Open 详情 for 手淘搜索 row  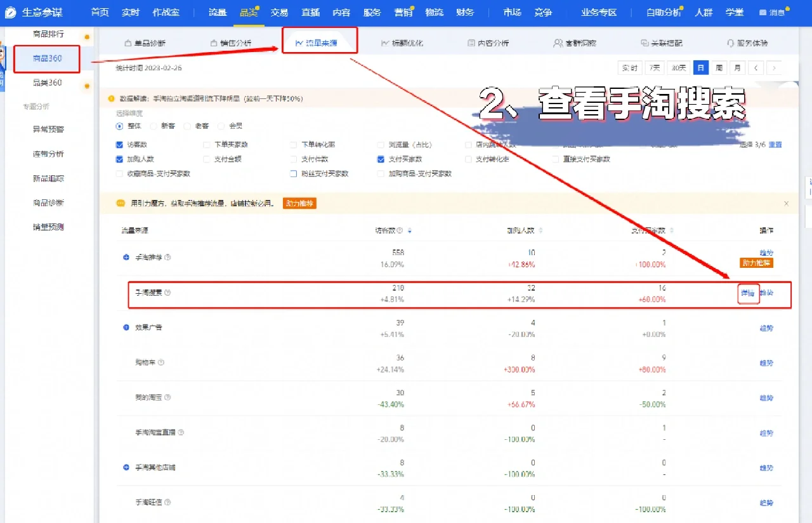pos(748,293)
